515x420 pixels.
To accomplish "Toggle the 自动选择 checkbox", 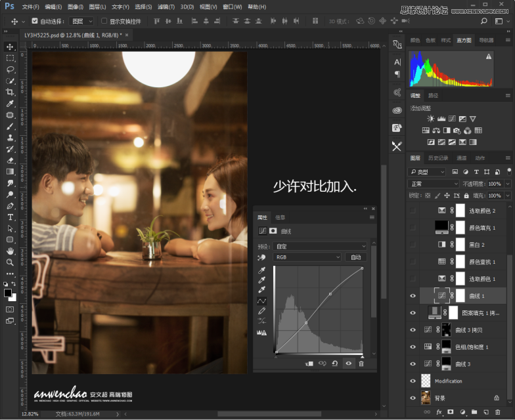I will click(x=34, y=21).
